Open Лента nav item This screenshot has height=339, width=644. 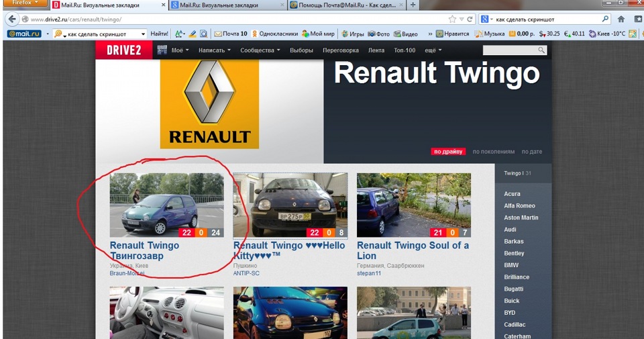pos(376,50)
